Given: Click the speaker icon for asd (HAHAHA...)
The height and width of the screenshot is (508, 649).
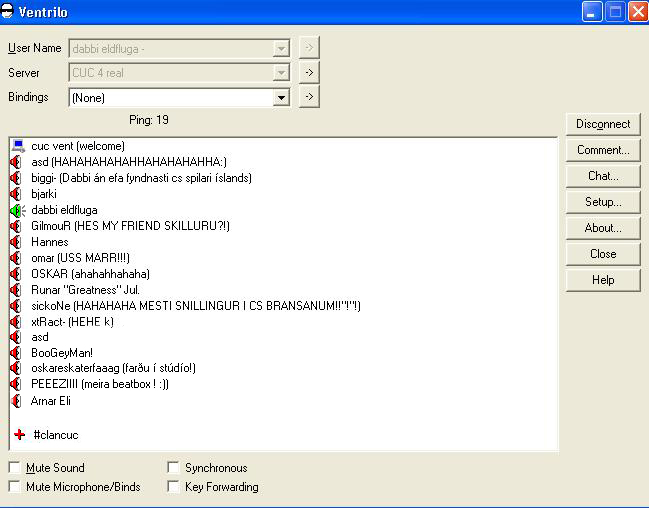Looking at the screenshot, I should pos(16,162).
